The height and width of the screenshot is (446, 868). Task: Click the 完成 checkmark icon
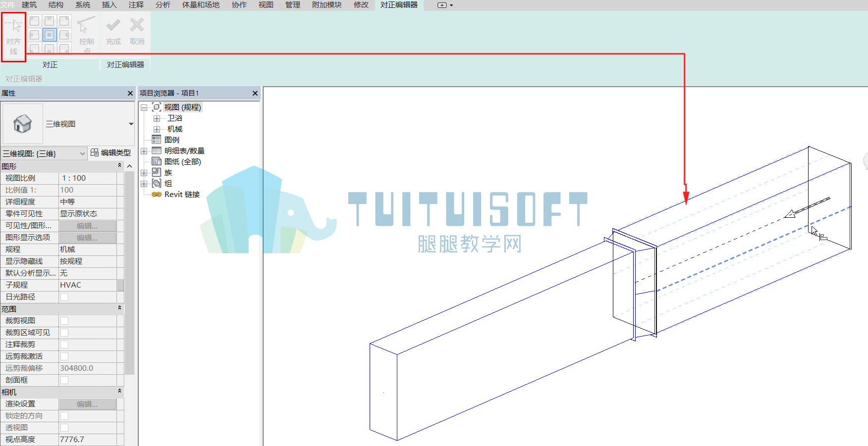click(x=113, y=25)
